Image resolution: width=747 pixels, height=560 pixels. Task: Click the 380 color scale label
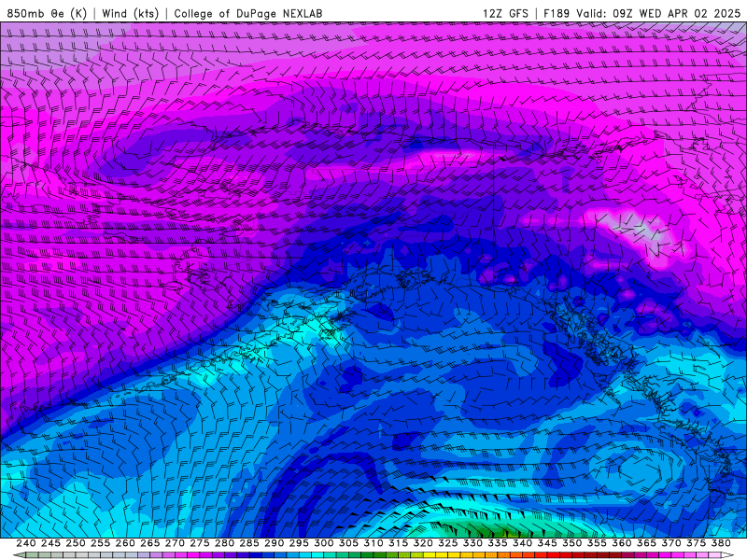pyautogui.click(x=721, y=543)
